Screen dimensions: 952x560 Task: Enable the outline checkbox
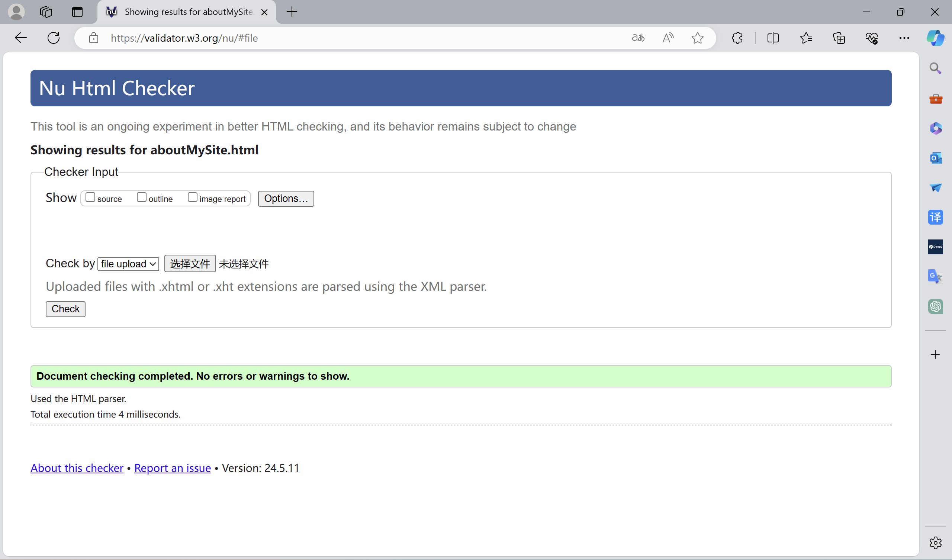[142, 197]
